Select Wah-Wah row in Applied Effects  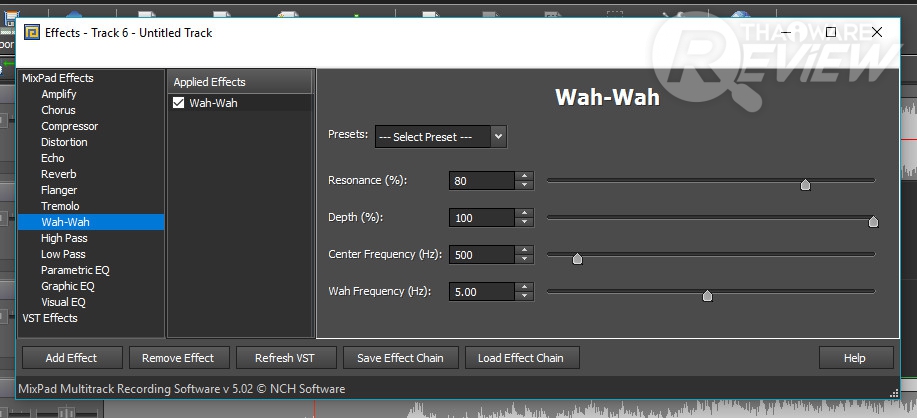(x=240, y=103)
